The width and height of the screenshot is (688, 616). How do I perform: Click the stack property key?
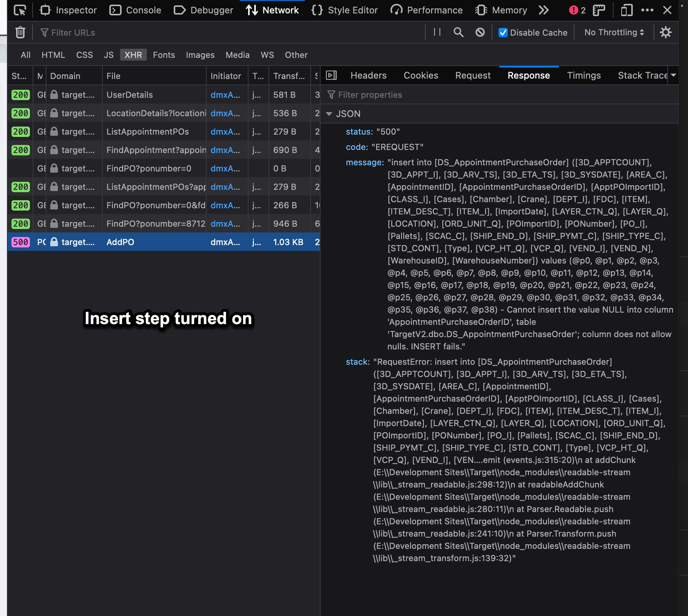358,362
